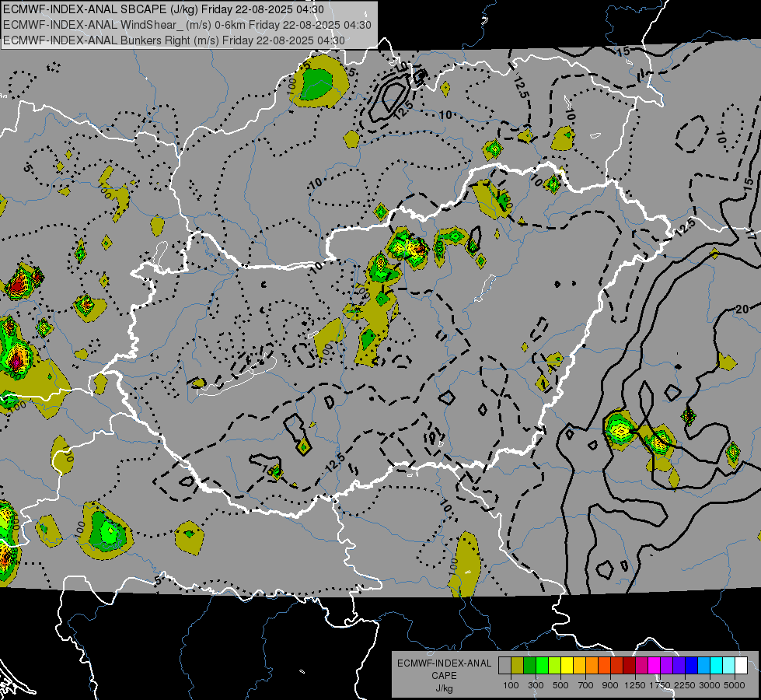Image resolution: width=761 pixels, height=700 pixels.
Task: Select the bright magenta legend swatch
Action: 655,665
